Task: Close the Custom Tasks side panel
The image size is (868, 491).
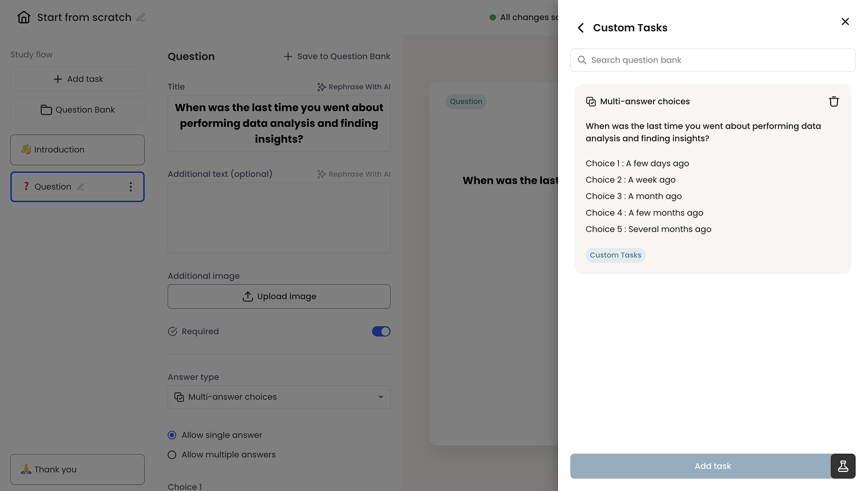Action: 845,21
